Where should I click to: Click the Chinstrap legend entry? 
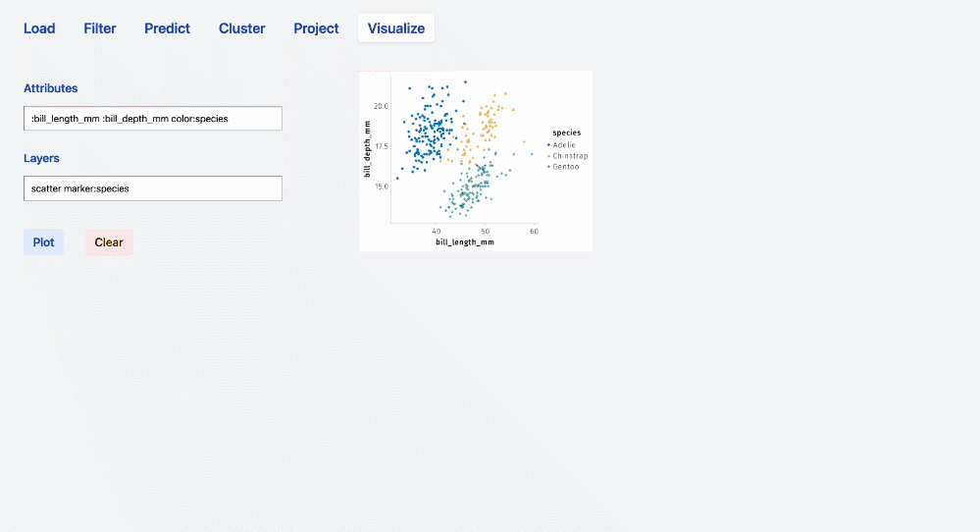569,156
